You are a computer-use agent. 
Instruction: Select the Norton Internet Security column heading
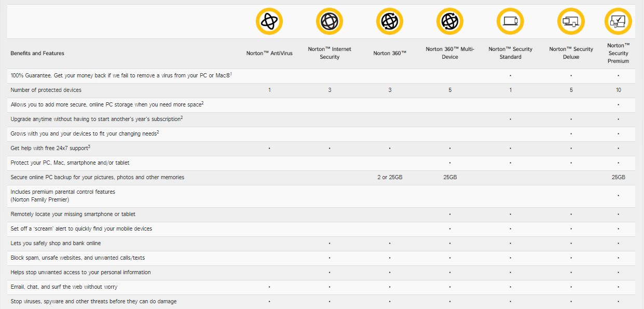(x=330, y=53)
